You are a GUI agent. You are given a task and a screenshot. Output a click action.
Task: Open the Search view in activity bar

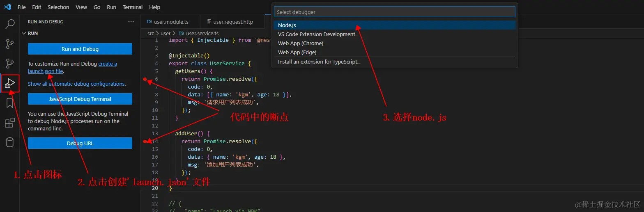[x=10, y=24]
